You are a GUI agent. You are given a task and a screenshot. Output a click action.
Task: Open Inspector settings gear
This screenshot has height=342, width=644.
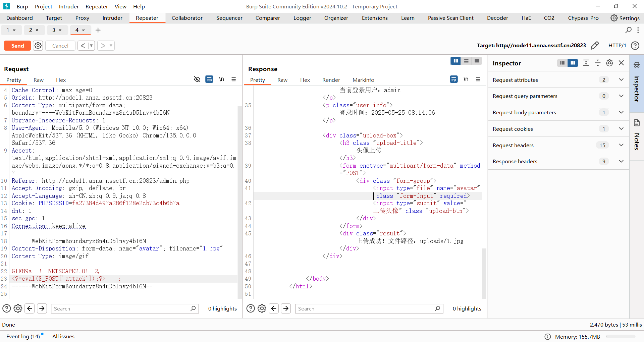pos(609,63)
